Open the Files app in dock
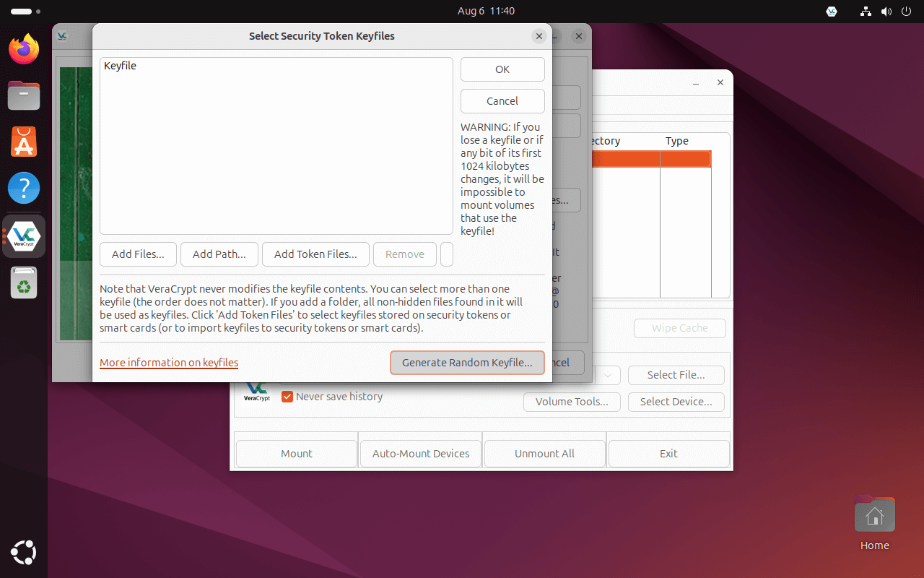The image size is (924, 578). click(x=24, y=95)
